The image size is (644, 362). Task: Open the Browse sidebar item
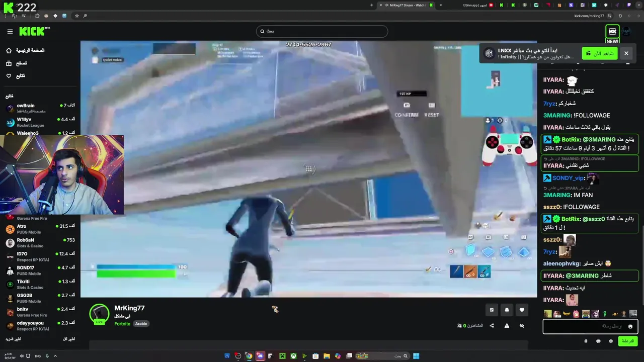click(16, 63)
